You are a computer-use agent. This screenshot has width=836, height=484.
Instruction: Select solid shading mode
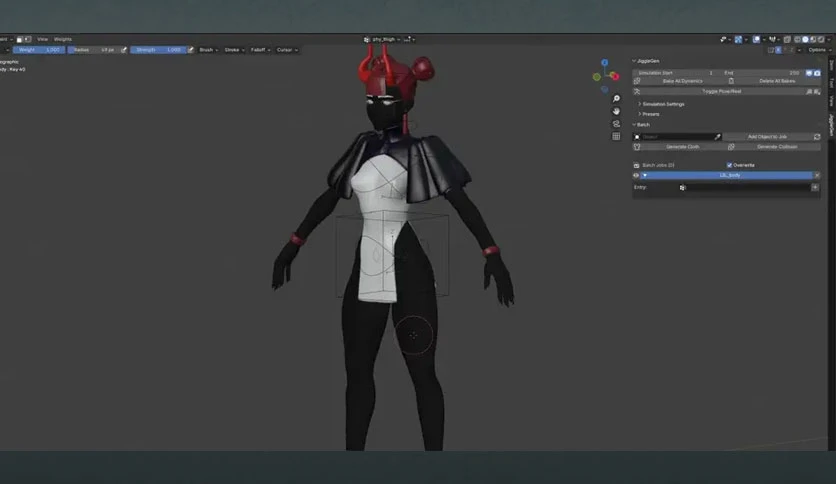(x=805, y=39)
